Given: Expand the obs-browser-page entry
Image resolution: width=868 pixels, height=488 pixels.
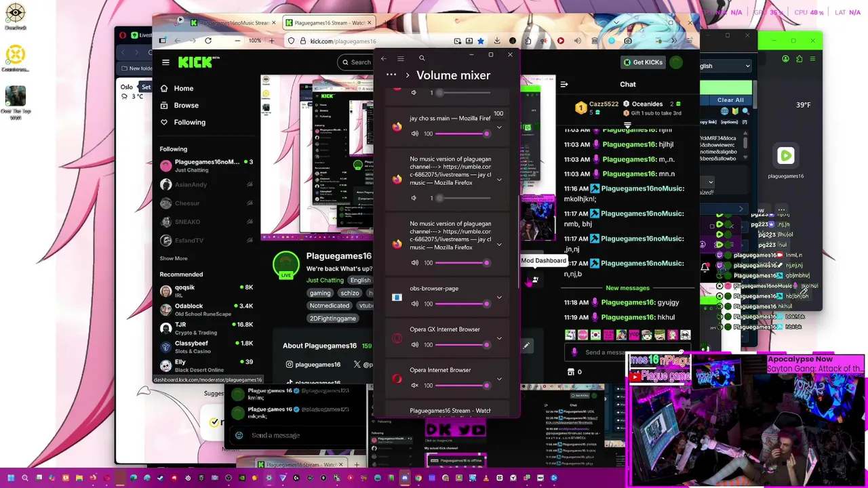Looking at the screenshot, I should 499,297.
